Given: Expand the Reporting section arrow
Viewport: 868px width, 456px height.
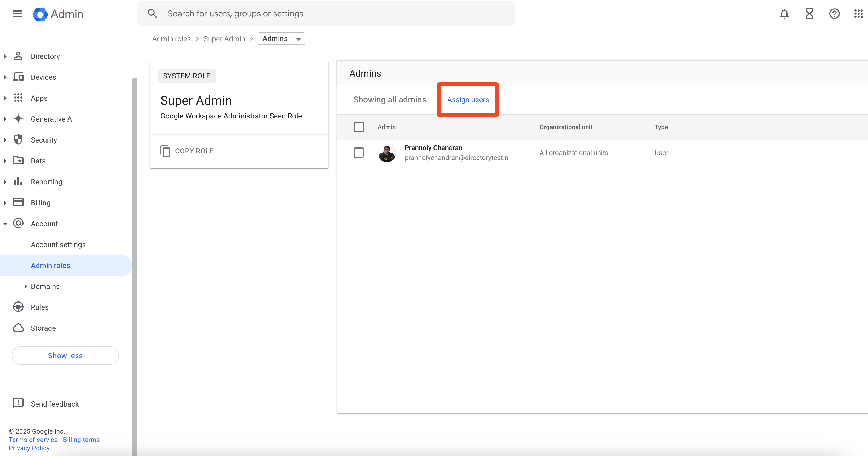Looking at the screenshot, I should tap(5, 182).
